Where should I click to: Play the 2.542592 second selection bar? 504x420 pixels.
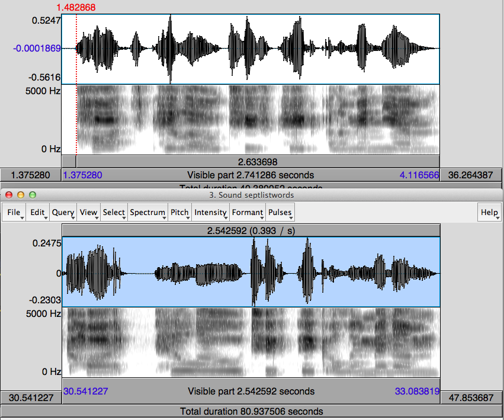[x=251, y=230]
